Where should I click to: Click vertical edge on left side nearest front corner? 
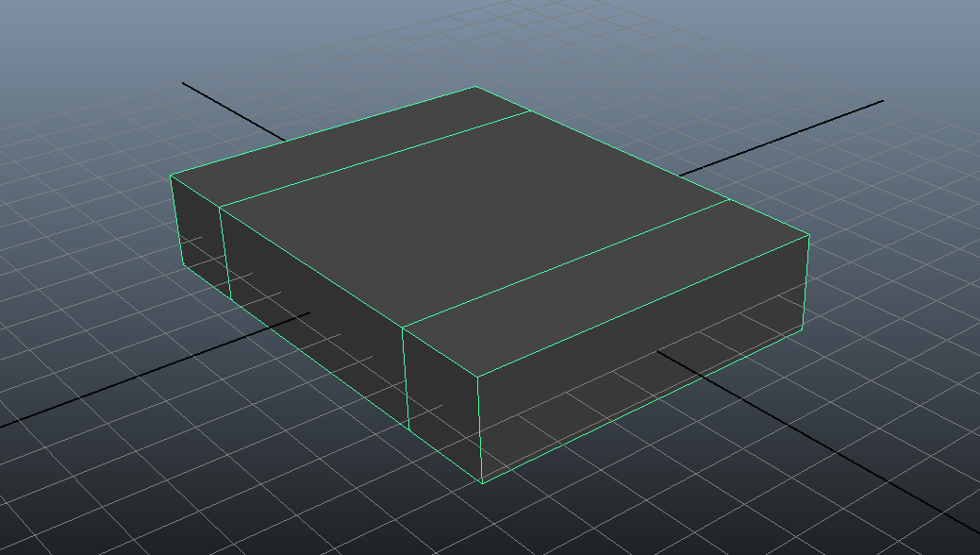pyautogui.click(x=406, y=378)
